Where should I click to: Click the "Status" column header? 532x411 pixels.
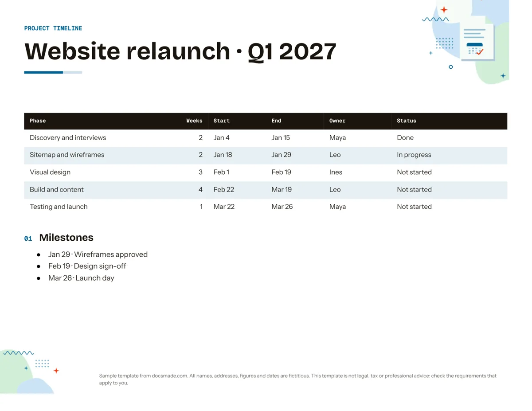click(407, 121)
